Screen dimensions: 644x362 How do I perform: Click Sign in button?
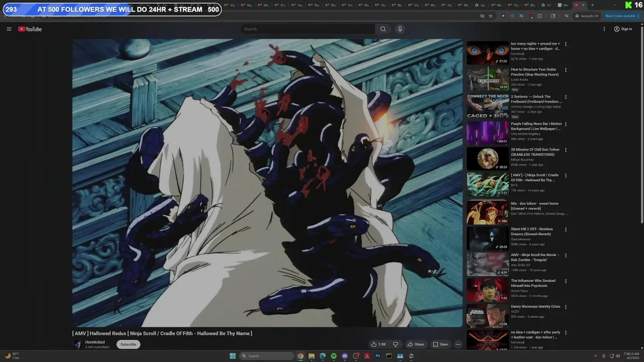pos(623,29)
